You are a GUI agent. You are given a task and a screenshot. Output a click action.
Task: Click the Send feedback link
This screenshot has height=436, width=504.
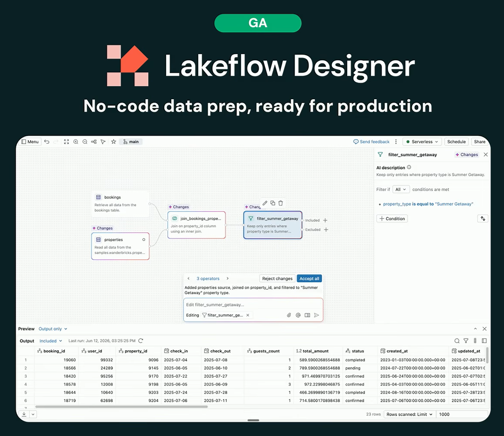pyautogui.click(x=371, y=142)
